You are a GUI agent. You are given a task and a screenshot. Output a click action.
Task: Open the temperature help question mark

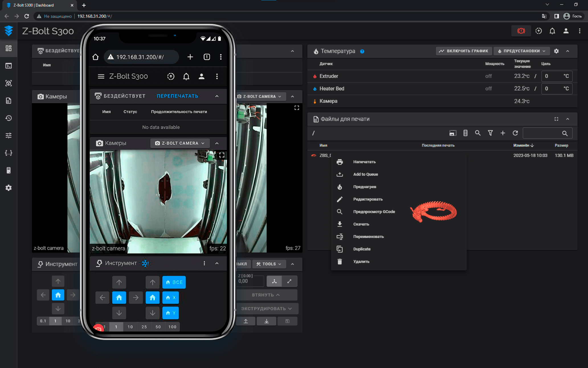pyautogui.click(x=362, y=51)
